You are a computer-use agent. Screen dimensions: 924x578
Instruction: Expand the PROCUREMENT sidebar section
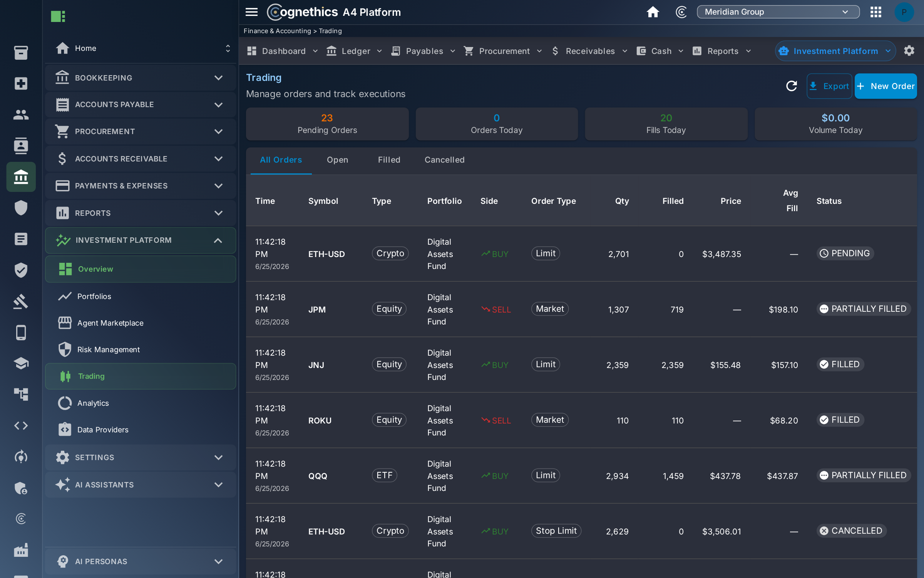(141, 132)
